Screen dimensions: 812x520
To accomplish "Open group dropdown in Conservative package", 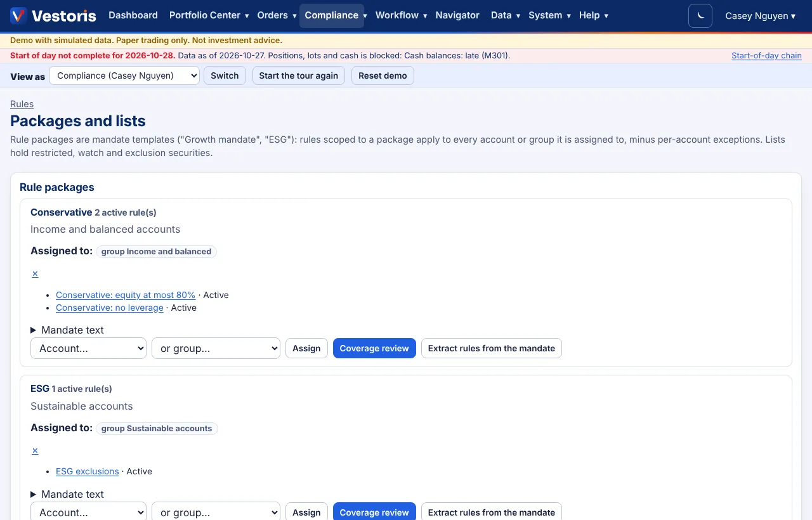I will click(216, 348).
